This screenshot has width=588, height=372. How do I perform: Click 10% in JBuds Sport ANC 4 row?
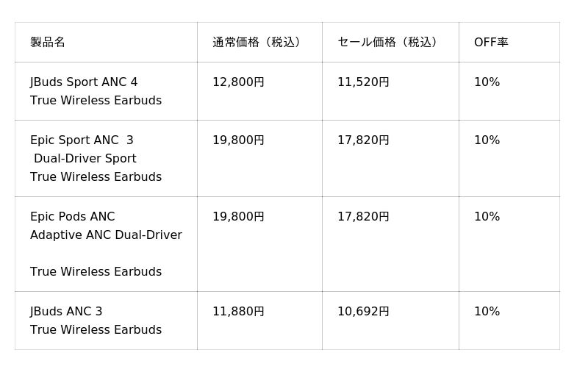[487, 82]
